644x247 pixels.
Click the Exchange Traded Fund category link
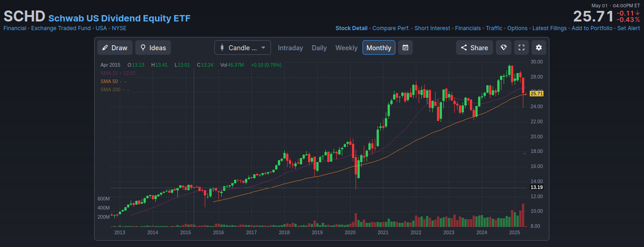(61, 28)
